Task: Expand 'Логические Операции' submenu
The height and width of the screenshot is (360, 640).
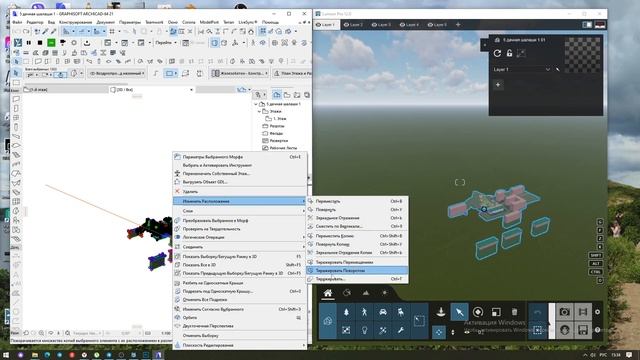Action: (240, 237)
